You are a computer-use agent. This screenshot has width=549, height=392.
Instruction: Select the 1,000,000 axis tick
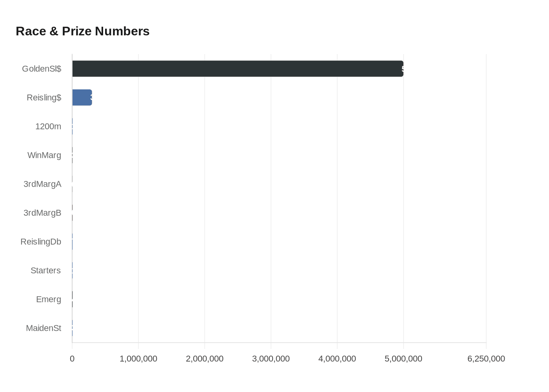(138, 358)
